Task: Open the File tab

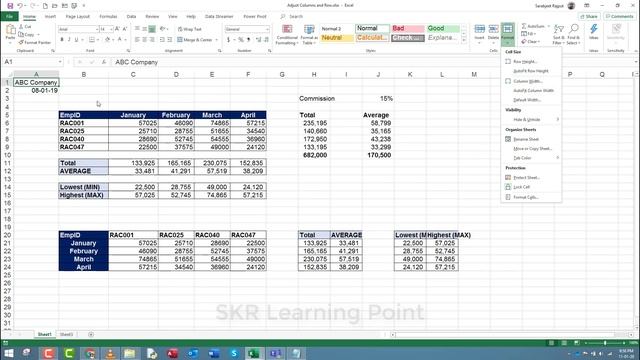Action: point(9,17)
